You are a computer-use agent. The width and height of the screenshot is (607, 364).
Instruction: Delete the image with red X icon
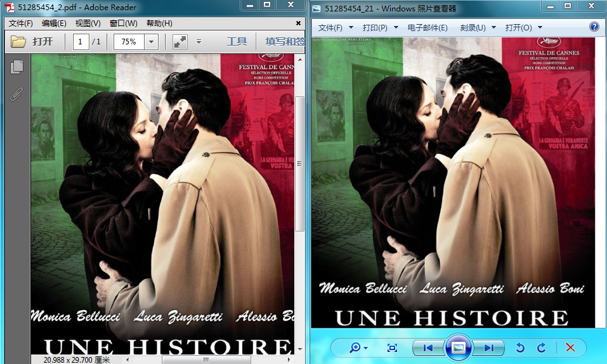570,348
